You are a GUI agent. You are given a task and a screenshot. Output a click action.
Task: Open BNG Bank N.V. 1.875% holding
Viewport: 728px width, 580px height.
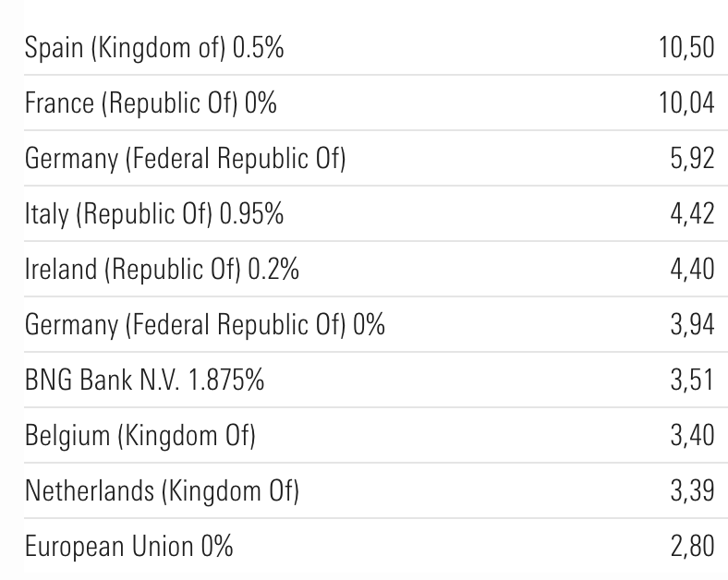(x=144, y=380)
